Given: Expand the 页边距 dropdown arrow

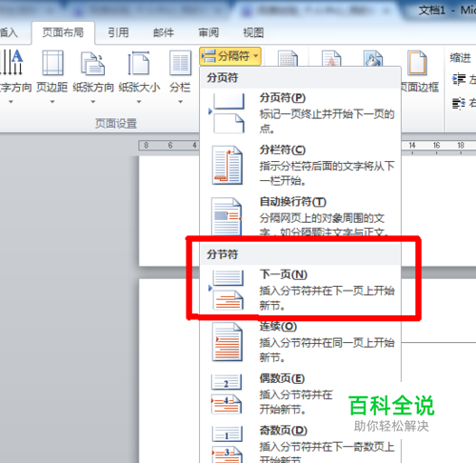Looking at the screenshot, I should click(x=52, y=102).
